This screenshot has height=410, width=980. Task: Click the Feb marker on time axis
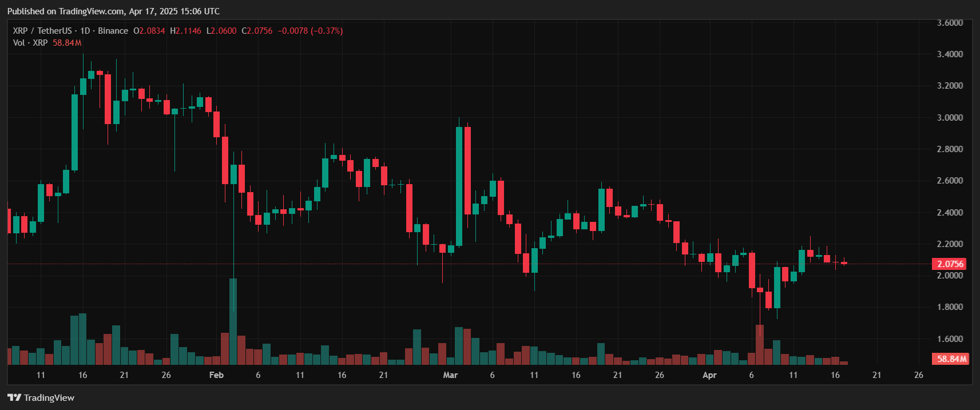[x=216, y=375]
